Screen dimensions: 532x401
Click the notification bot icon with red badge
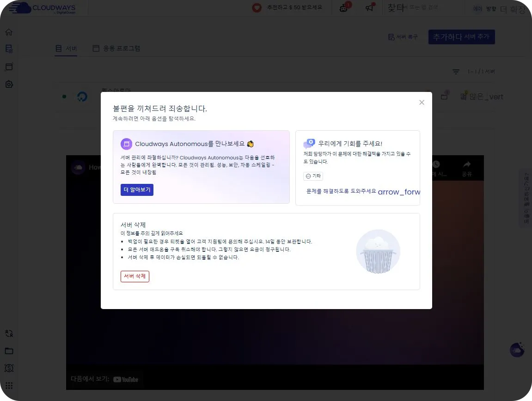343,8
